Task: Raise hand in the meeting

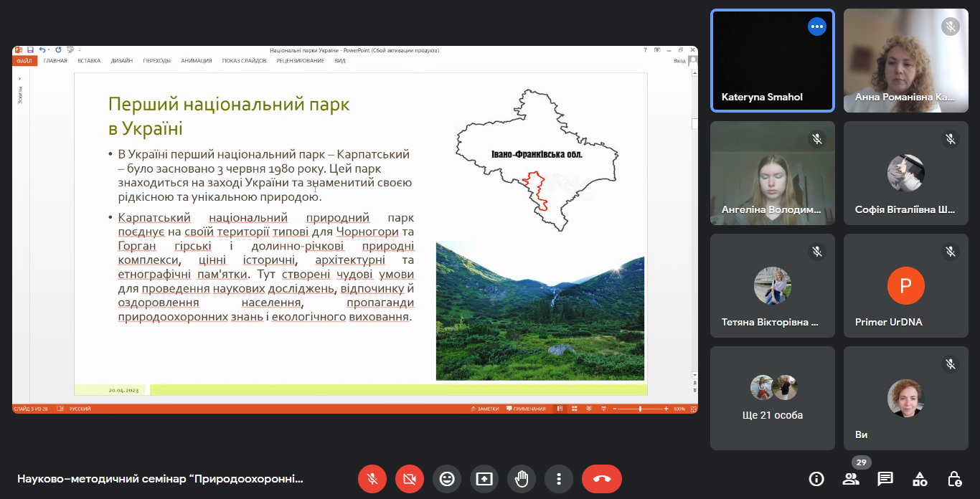Action: (x=522, y=479)
